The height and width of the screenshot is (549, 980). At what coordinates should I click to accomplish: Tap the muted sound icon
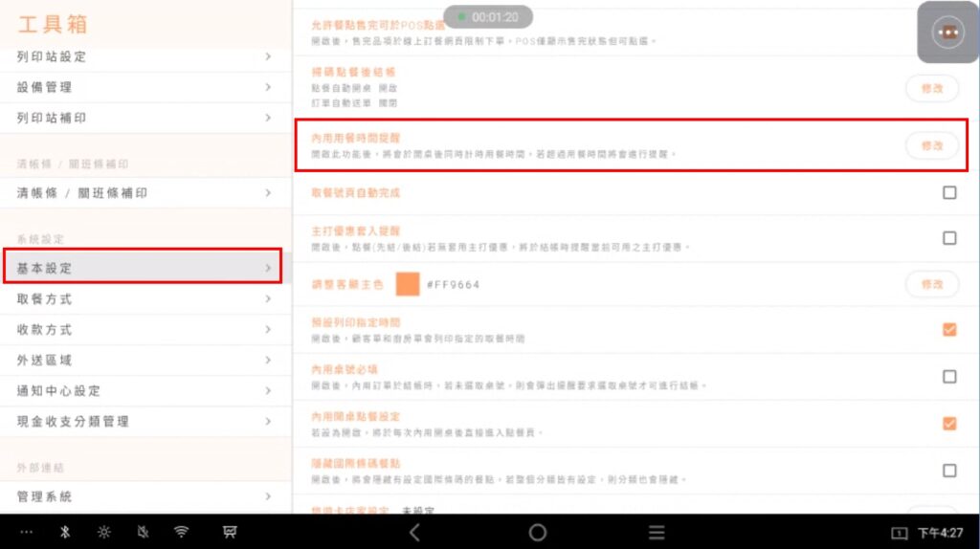click(x=143, y=532)
